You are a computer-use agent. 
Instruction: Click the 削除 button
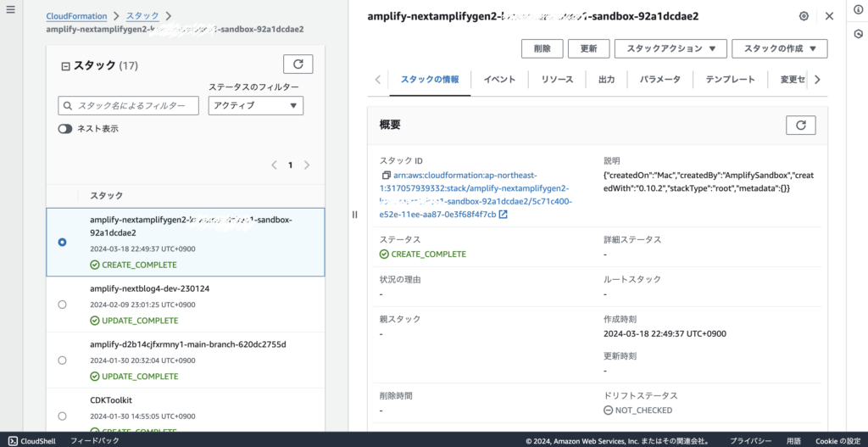pos(542,48)
